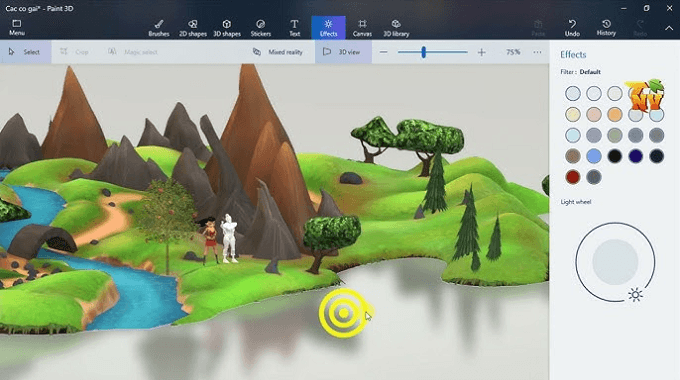
Task: Click the 75% zoom value
Action: [513, 52]
